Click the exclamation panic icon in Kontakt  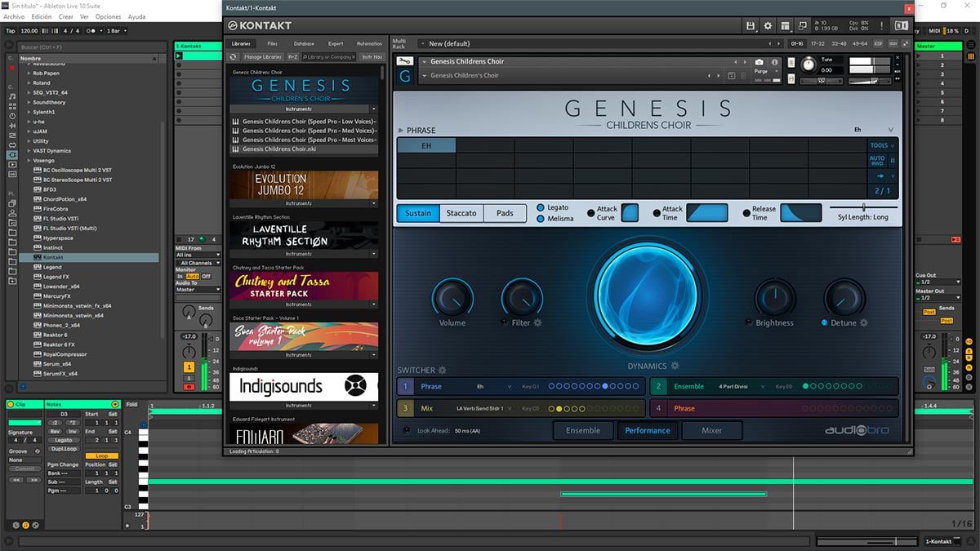point(880,26)
